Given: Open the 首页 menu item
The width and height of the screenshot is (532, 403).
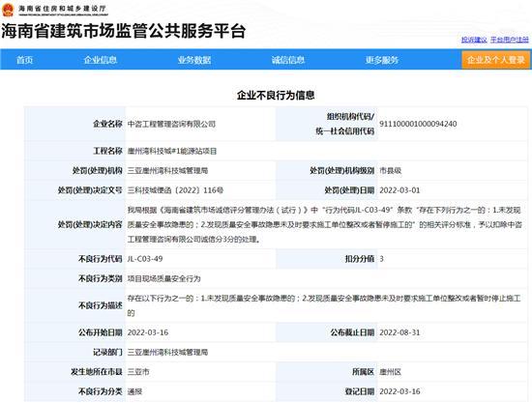Looking at the screenshot, I should (x=25, y=60).
